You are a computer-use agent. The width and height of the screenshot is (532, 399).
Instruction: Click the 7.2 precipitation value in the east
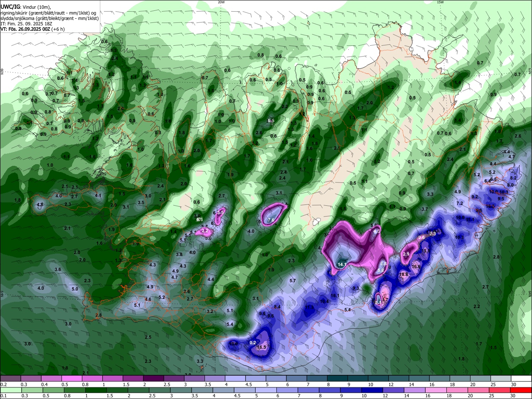[x=460, y=204]
